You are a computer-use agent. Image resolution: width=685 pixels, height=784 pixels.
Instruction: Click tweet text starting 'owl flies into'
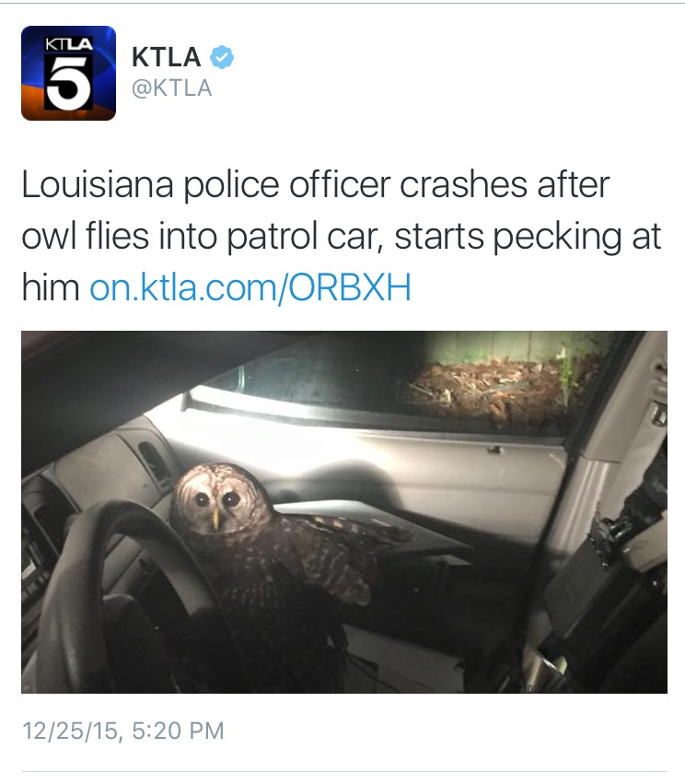(342, 237)
